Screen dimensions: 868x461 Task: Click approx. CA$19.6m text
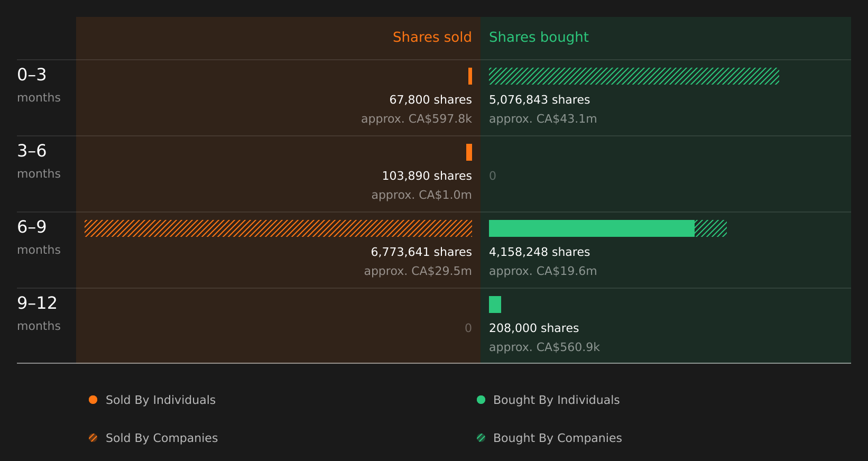(x=543, y=271)
